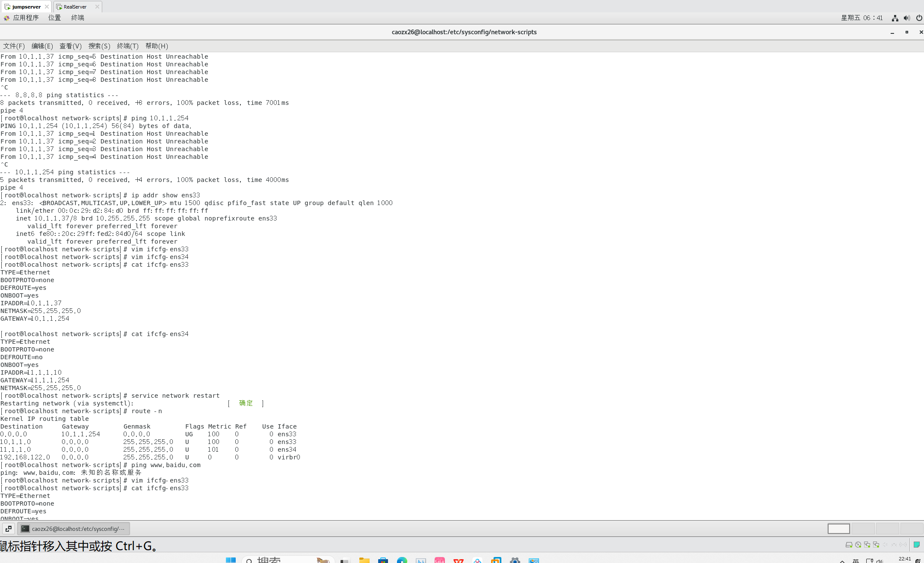The width and height of the screenshot is (924, 563).
Task: Click the caozx26@localhost taskbar window button
Action: 74,529
